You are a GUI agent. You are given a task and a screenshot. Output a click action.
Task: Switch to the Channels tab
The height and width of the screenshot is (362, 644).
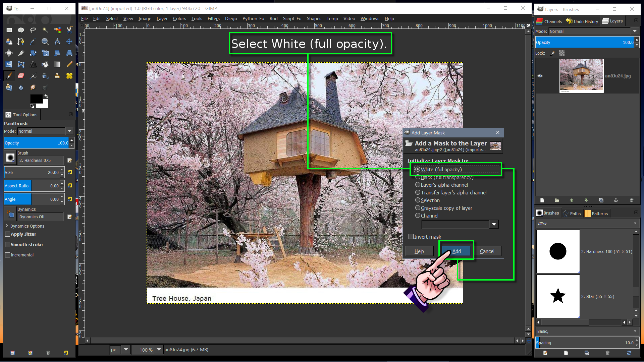tap(549, 21)
